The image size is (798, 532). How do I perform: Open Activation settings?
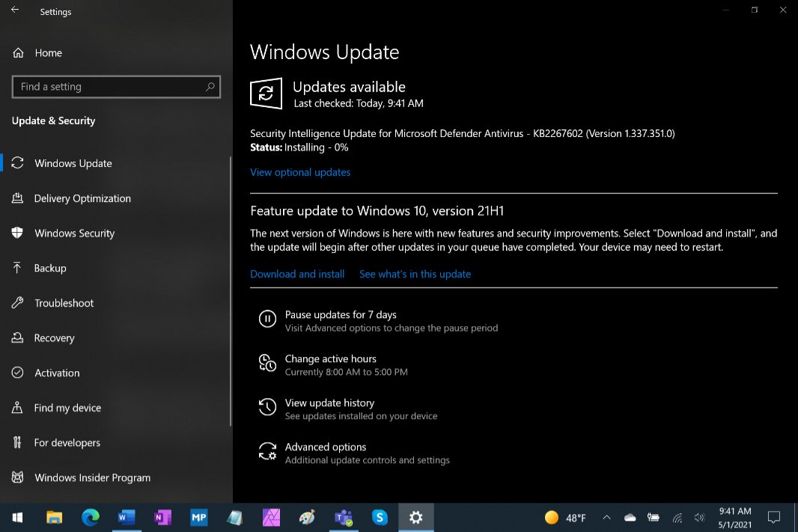[x=58, y=373]
